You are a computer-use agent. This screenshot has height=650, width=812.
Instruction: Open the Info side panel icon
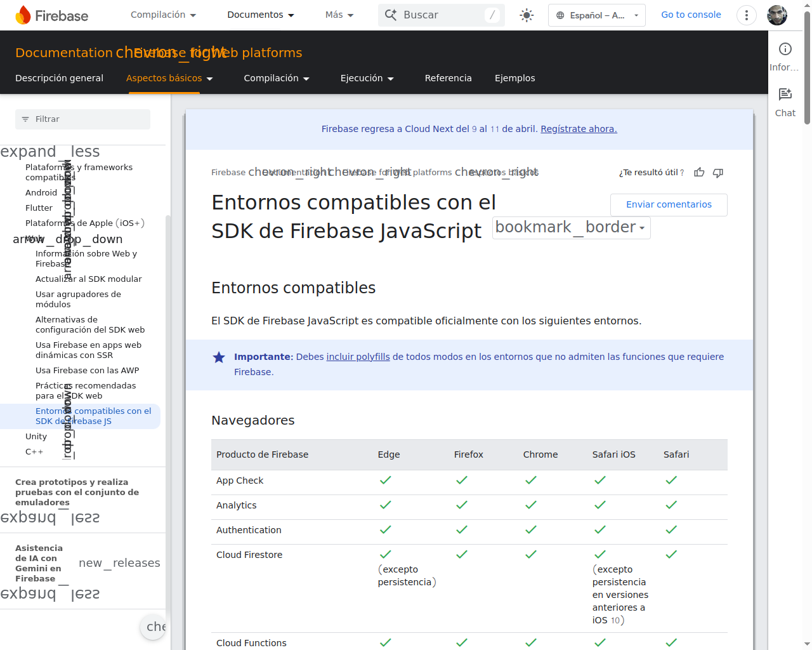click(785, 50)
